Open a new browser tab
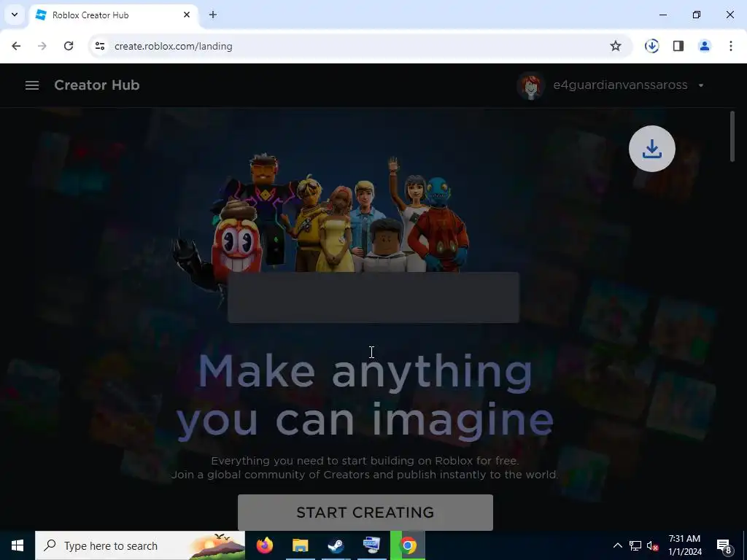747x560 pixels. (213, 15)
